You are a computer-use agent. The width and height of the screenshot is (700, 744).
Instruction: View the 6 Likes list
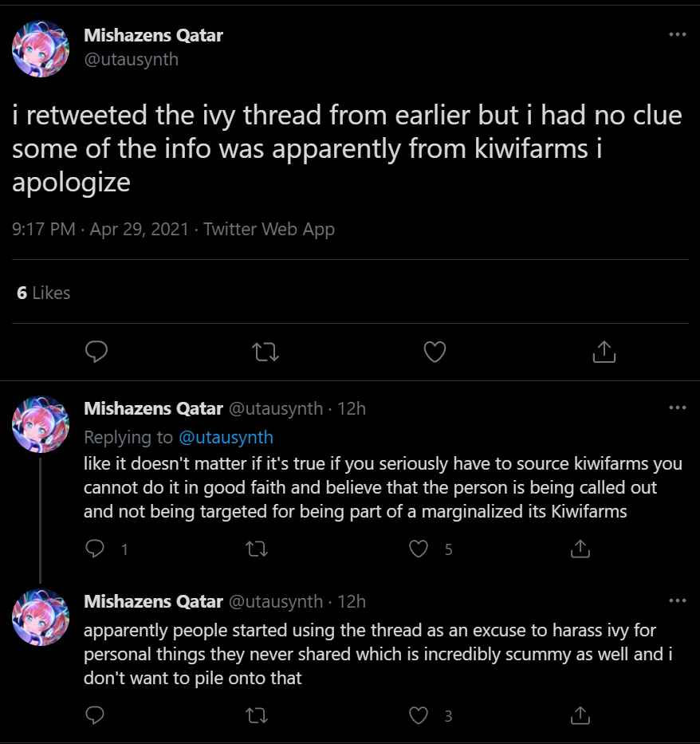(43, 293)
